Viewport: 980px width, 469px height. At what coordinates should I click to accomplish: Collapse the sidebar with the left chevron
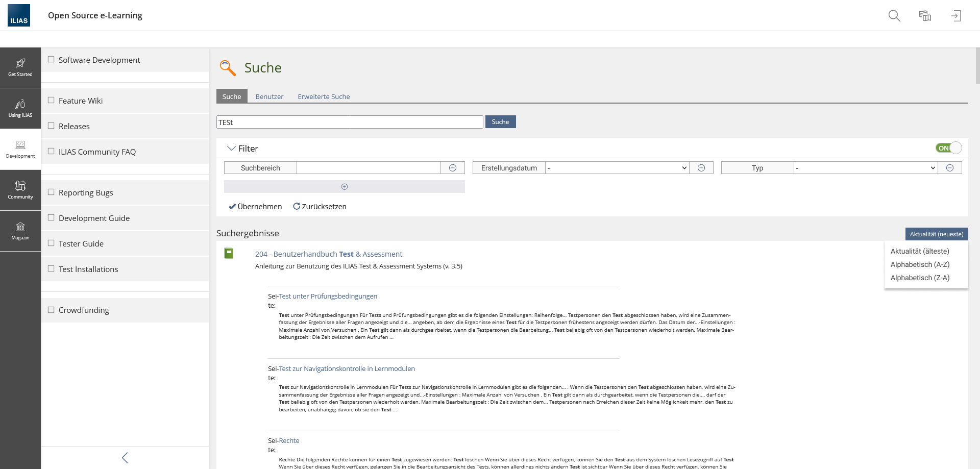pyautogui.click(x=125, y=457)
